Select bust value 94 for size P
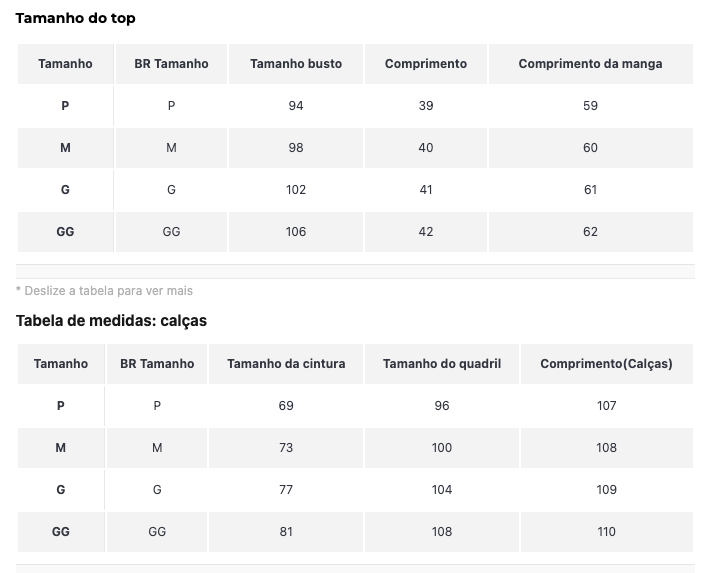Image resolution: width=703 pixels, height=573 pixels. (x=296, y=106)
